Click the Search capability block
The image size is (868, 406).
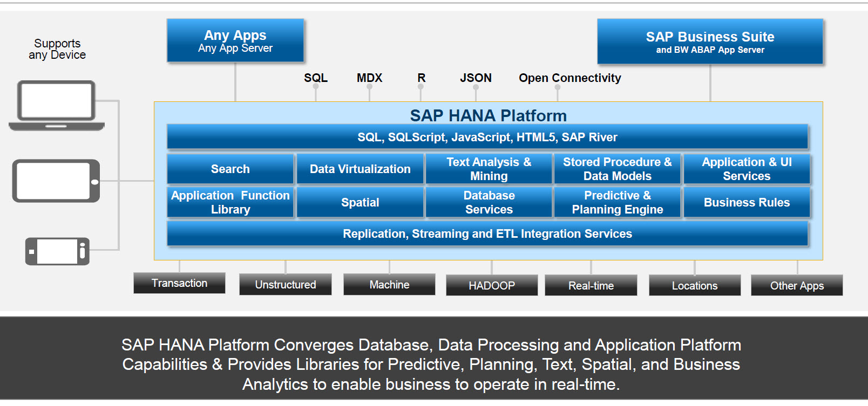pos(230,169)
